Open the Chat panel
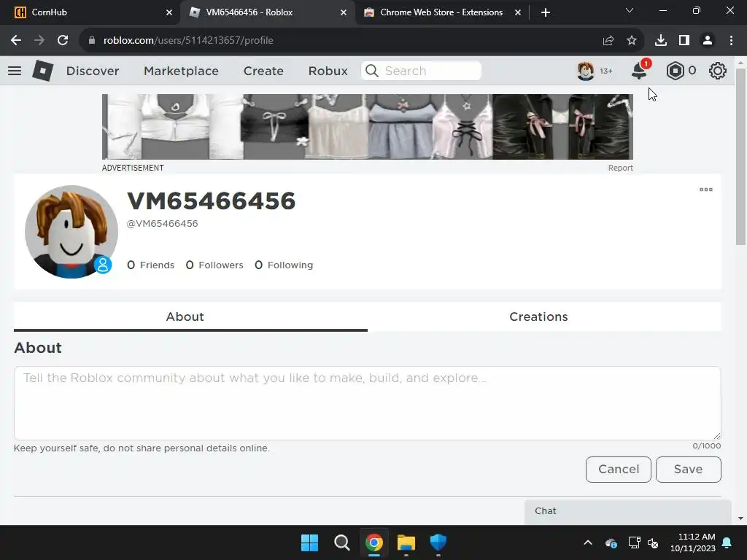This screenshot has height=560, width=747. (628, 511)
